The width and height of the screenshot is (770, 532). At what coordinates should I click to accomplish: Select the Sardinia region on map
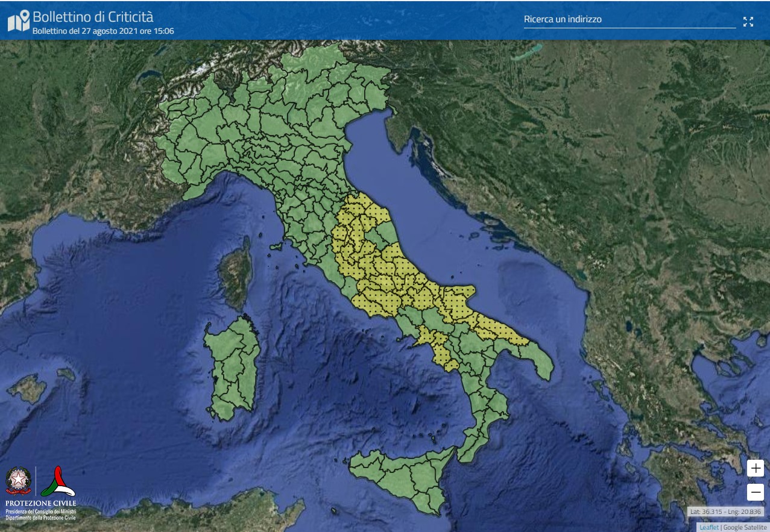(x=232, y=368)
